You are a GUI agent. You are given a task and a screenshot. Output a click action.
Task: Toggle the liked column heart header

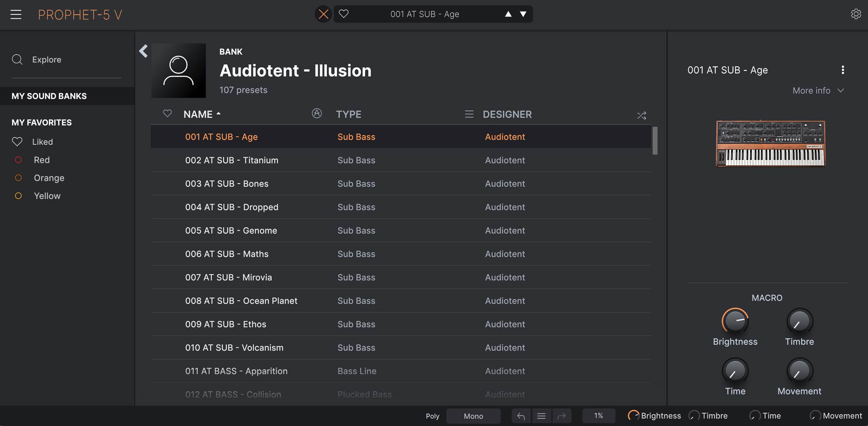pyautogui.click(x=168, y=114)
